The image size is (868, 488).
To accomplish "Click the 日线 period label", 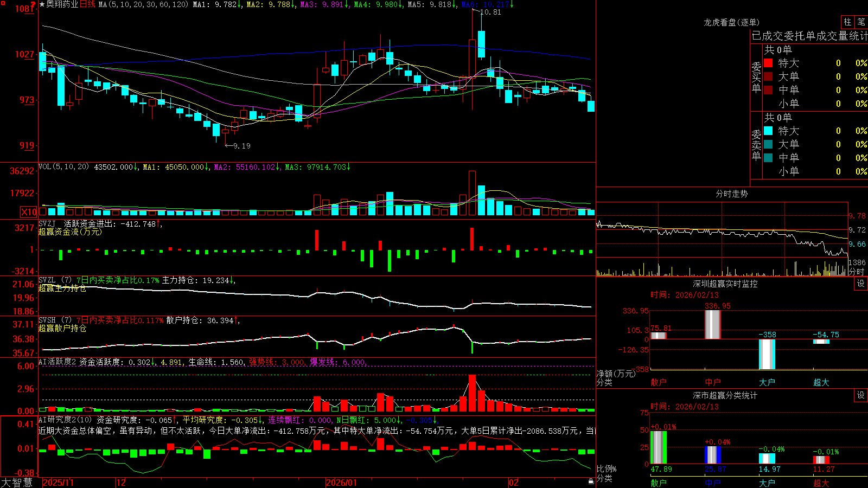I will click(87, 4).
